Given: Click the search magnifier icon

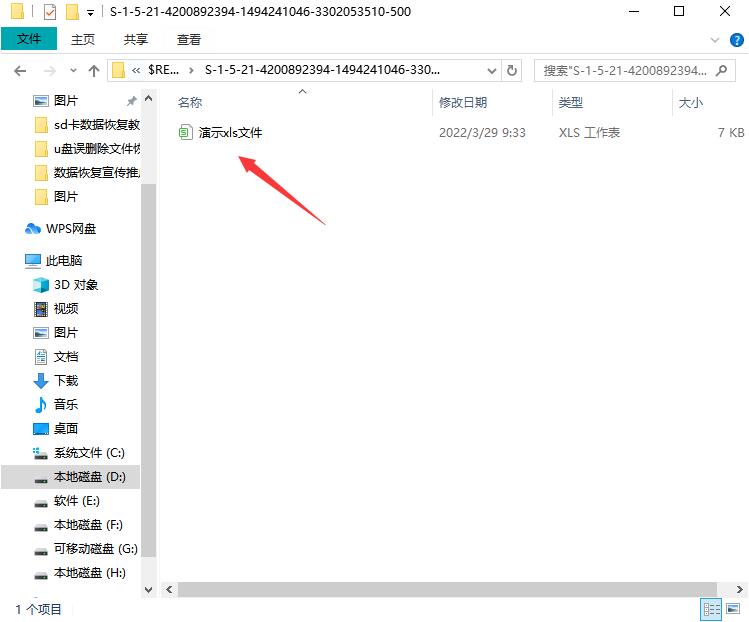Looking at the screenshot, I should click(x=722, y=71).
